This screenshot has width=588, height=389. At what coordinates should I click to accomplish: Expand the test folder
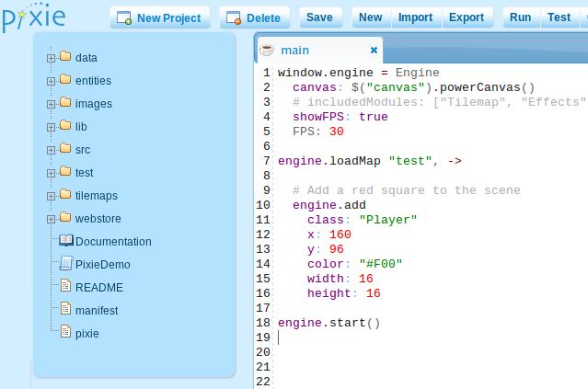51,173
